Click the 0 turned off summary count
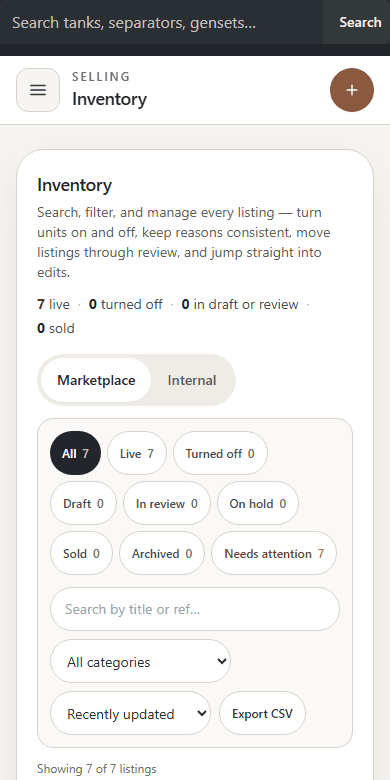This screenshot has height=780, width=390. click(125, 304)
